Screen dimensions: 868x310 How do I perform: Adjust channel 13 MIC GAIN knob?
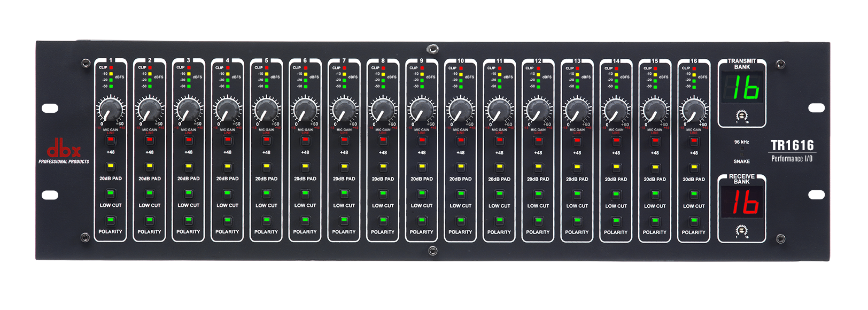pyautogui.click(x=577, y=111)
